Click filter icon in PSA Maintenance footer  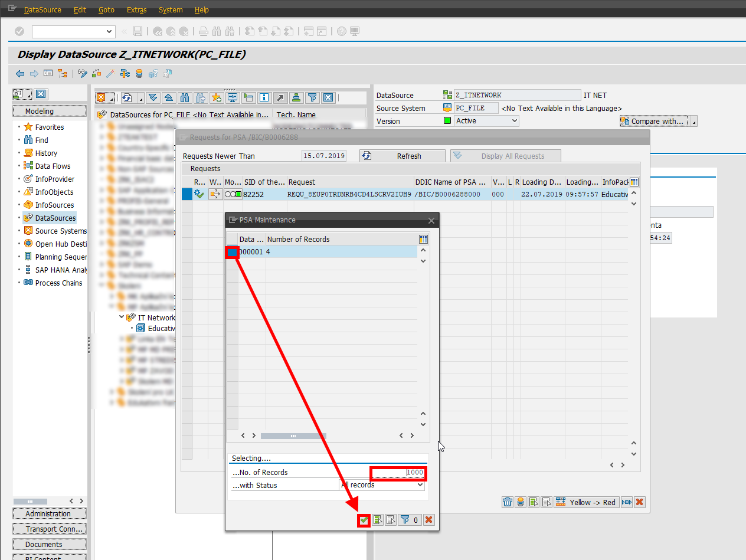coord(405,520)
